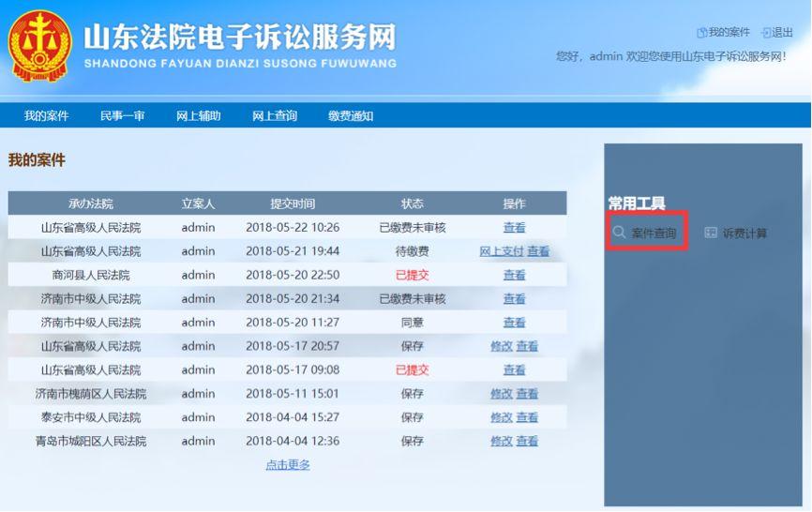812x512 pixels.
Task: Open the 案件查询 tool link
Action: [654, 233]
